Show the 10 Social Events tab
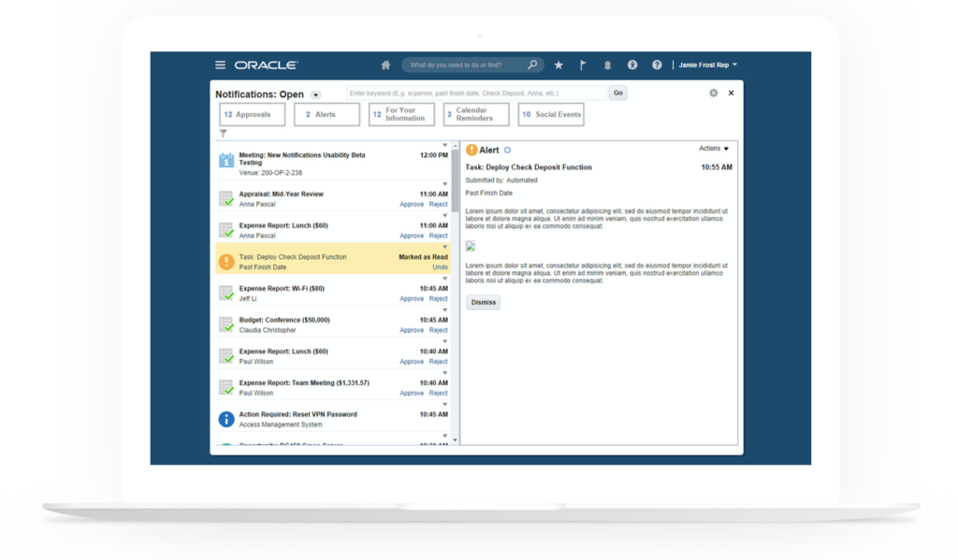The height and width of the screenshot is (560, 958). click(551, 115)
